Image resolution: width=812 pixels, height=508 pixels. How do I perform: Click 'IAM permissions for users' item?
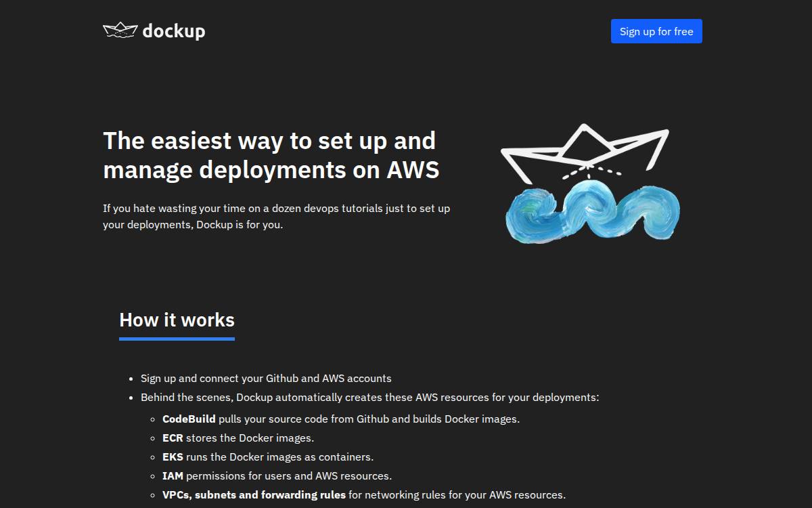click(277, 475)
